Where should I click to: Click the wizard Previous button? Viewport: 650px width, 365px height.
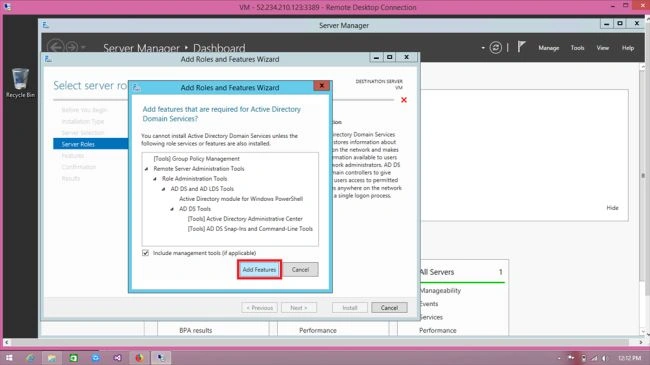coord(260,308)
